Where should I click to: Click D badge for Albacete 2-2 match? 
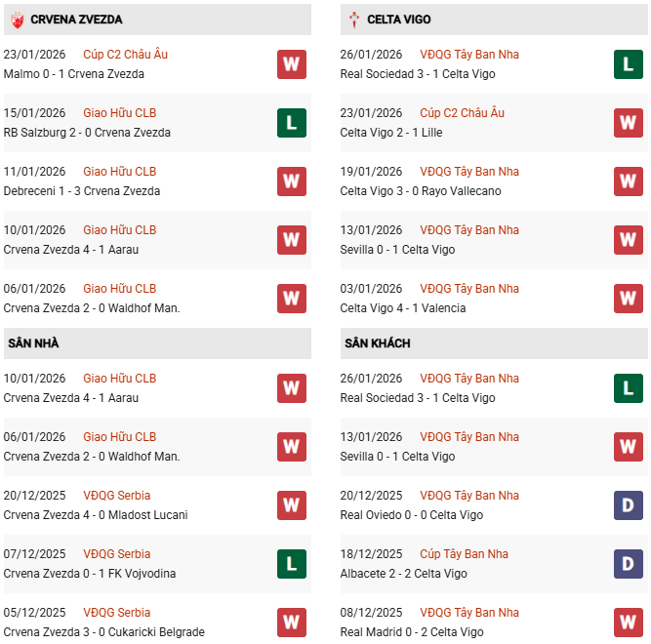[628, 564]
